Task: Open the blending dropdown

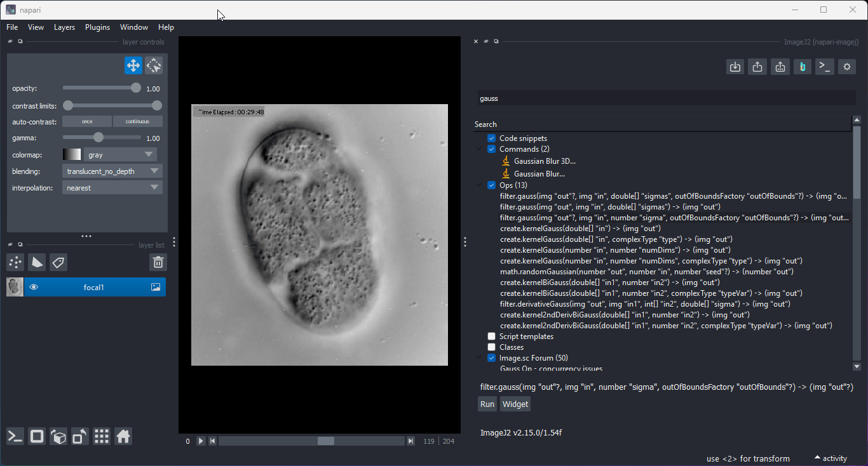Action: pos(112,171)
